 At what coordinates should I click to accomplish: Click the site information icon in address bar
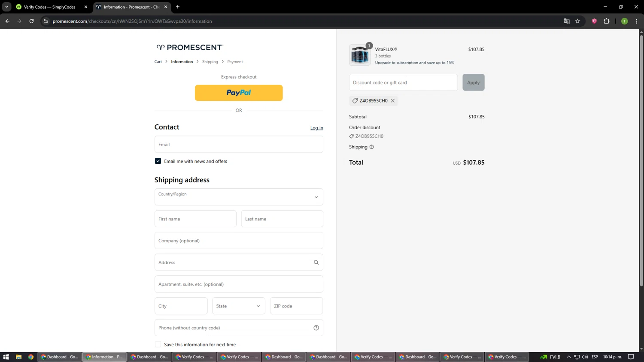point(46,21)
